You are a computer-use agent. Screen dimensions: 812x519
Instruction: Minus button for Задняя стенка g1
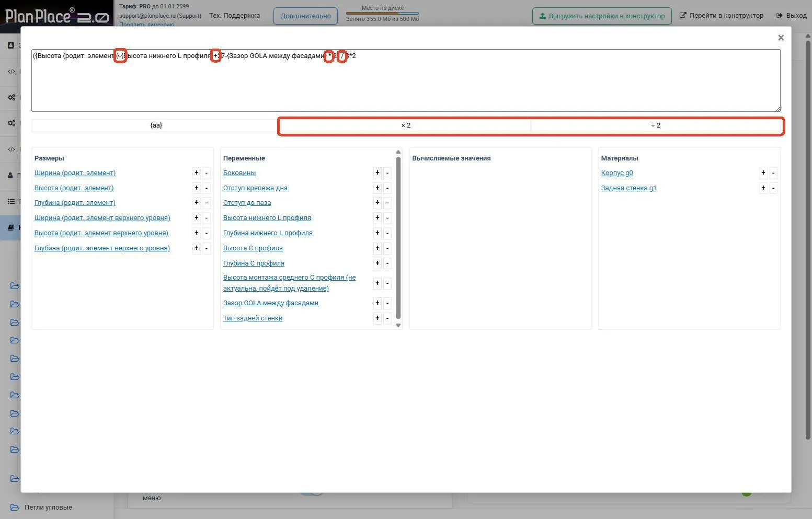[773, 188]
